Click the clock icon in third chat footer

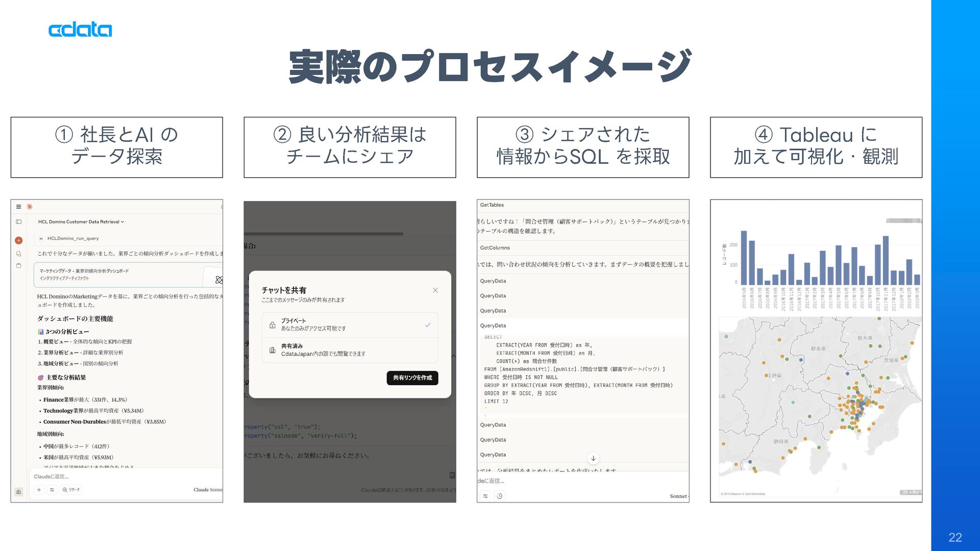tap(500, 496)
